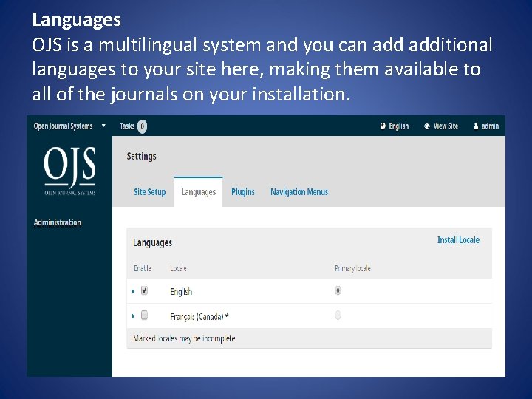Set Français (Canada) as primary locale
The width and height of the screenshot is (532, 399).
coord(338,316)
